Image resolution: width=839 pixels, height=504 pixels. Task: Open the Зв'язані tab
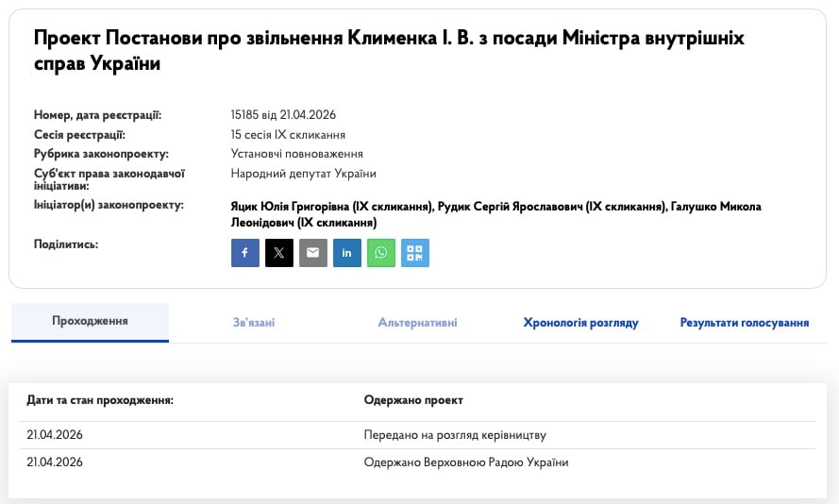[254, 323]
